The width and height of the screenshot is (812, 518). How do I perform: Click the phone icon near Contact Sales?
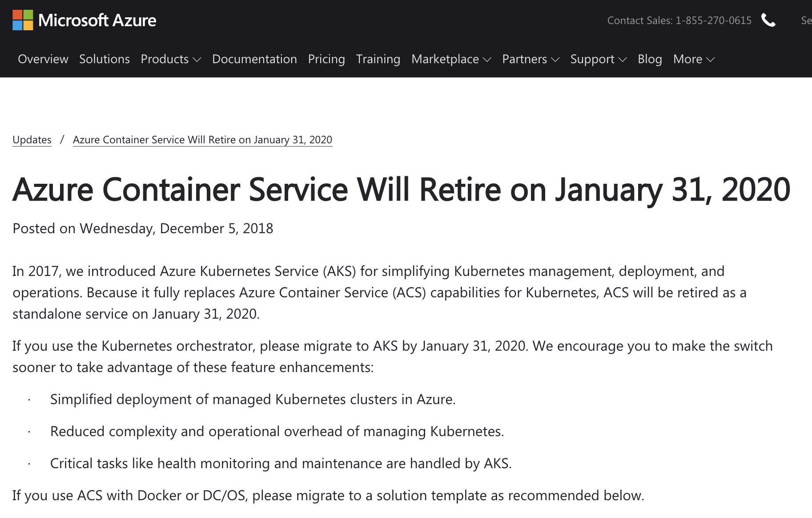pyautogui.click(x=769, y=20)
